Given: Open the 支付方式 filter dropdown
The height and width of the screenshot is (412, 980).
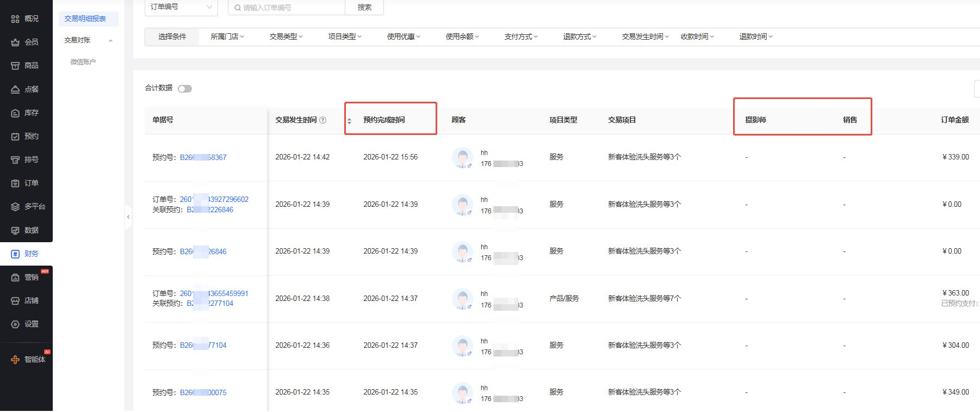Looking at the screenshot, I should (520, 36).
